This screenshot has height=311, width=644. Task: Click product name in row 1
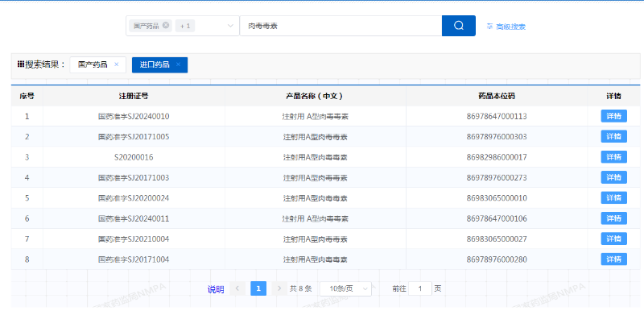tap(315, 116)
